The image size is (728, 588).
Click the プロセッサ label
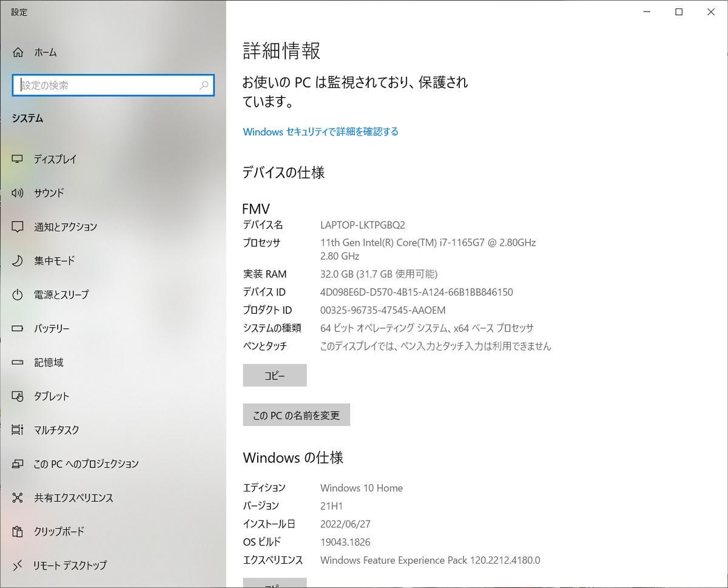click(261, 243)
